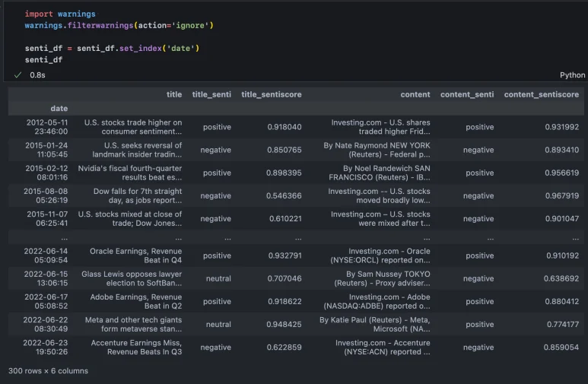The height and width of the screenshot is (384, 588).
Task: Click the 0.8s execution time text
Action: (37, 75)
